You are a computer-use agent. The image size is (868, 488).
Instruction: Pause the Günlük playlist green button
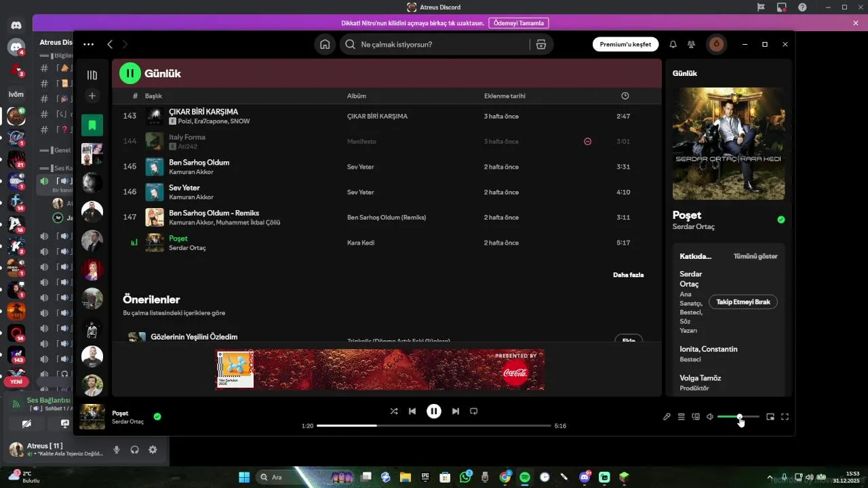click(x=130, y=73)
